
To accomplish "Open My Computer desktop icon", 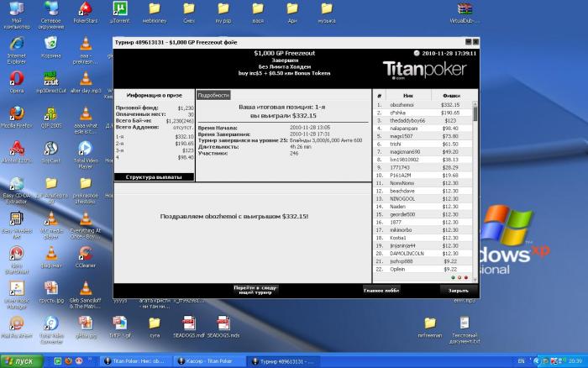I will pos(17,15).
